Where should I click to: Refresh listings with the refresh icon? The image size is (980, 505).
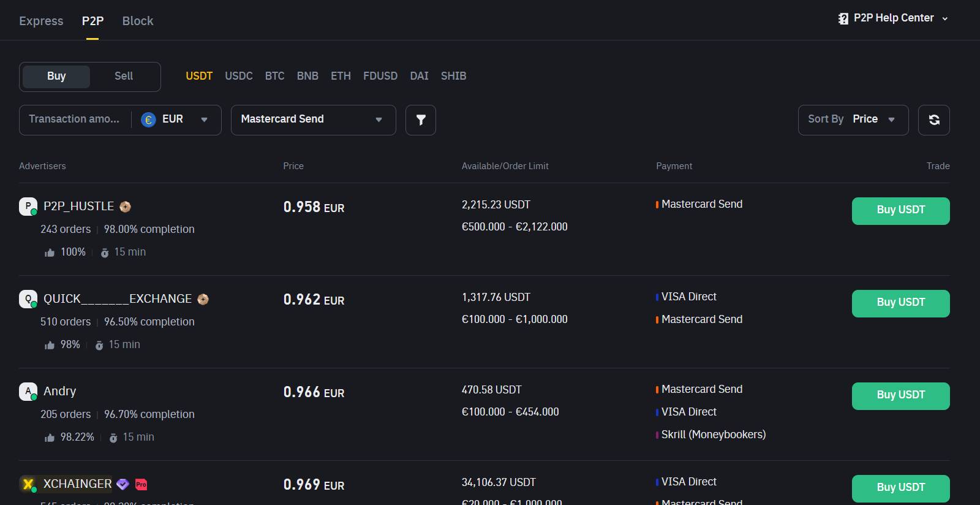934,120
